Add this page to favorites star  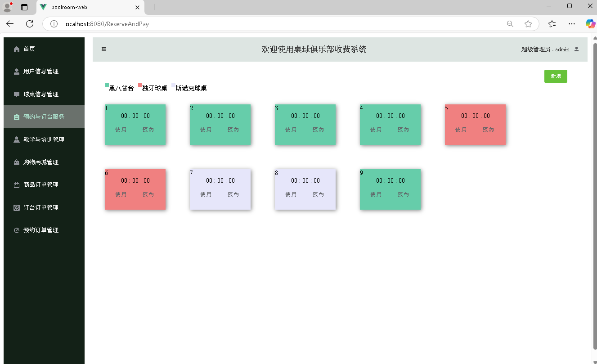(x=528, y=24)
